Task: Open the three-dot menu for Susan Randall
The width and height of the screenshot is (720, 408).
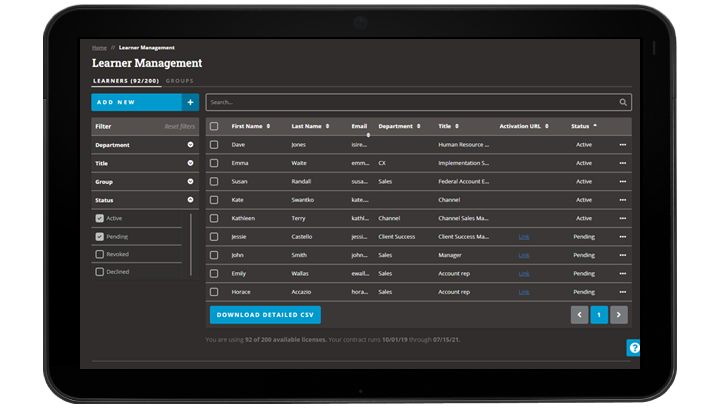Action: [623, 182]
